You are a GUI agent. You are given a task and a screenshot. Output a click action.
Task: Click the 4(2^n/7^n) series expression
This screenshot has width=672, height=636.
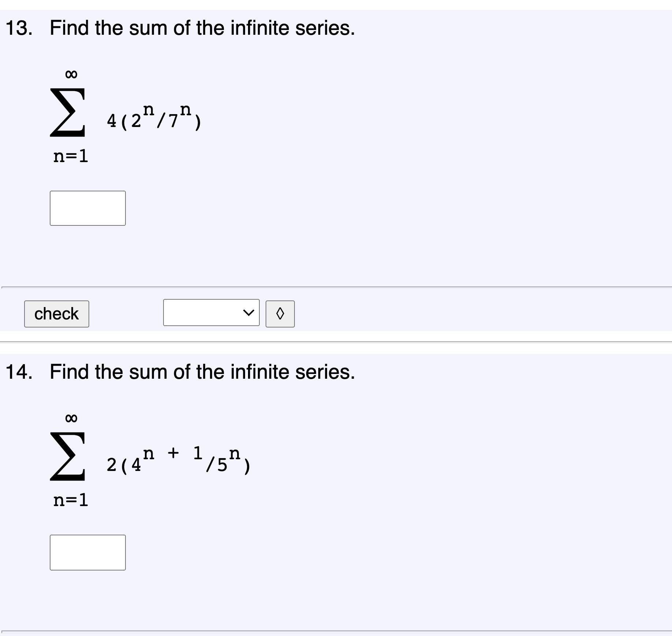point(154,117)
